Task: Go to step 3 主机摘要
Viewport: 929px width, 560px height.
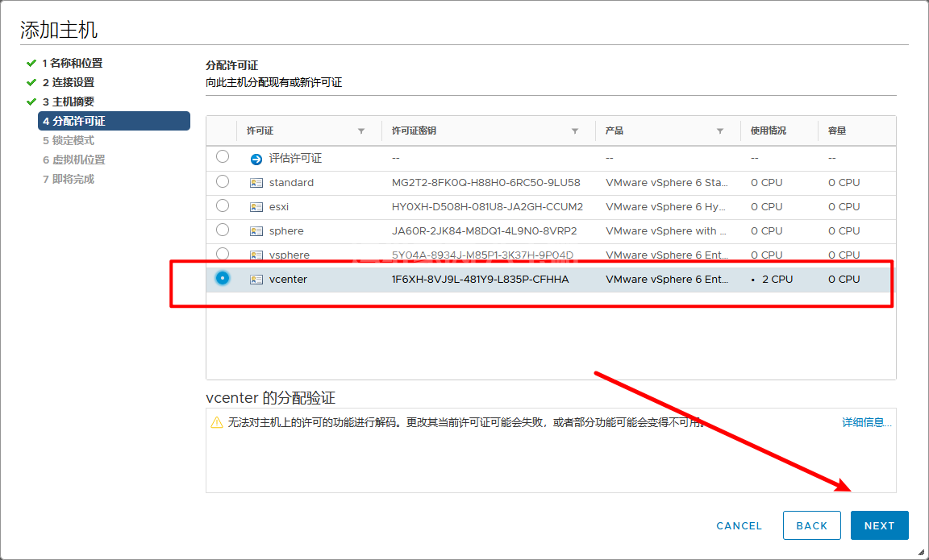Action: click(69, 102)
